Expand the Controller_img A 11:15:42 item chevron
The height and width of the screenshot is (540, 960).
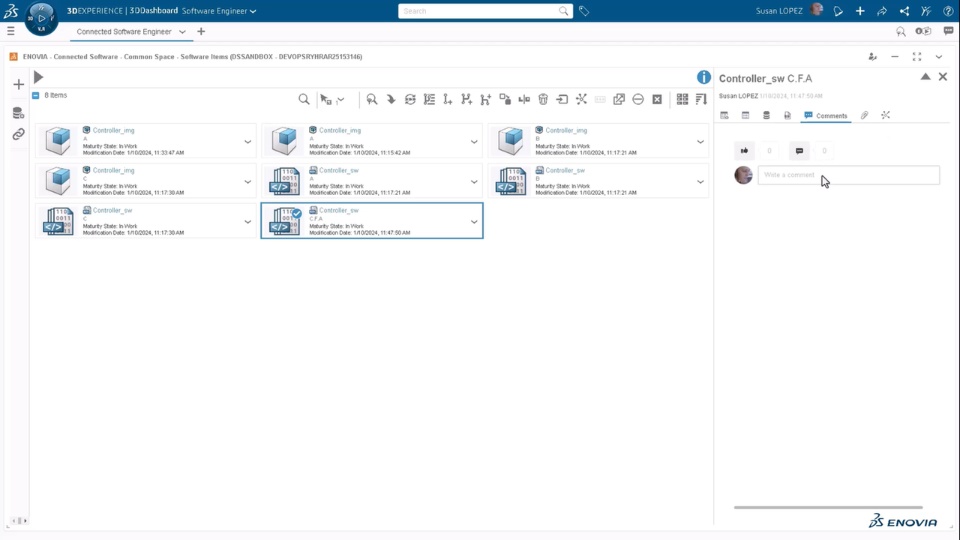pos(474,142)
